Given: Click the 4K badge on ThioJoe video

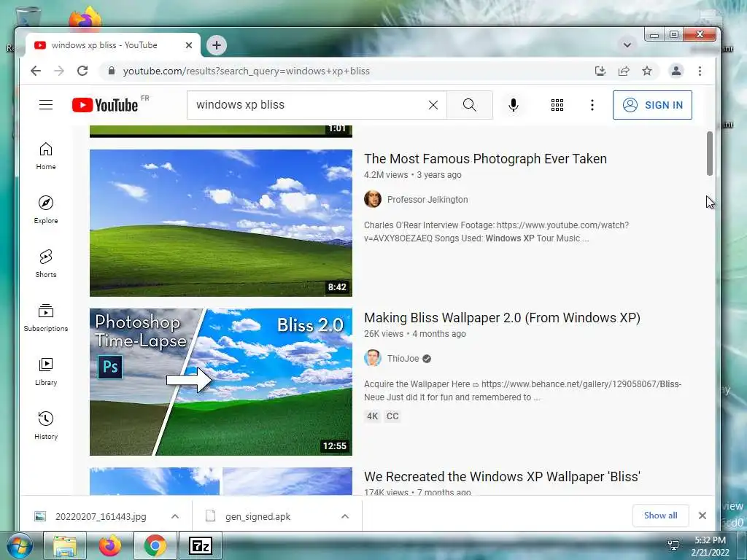Looking at the screenshot, I should (373, 416).
